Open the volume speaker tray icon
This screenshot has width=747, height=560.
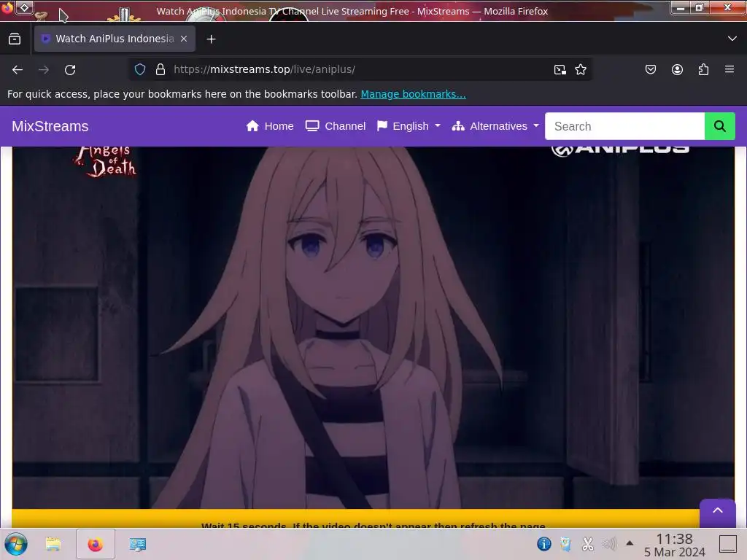point(609,543)
